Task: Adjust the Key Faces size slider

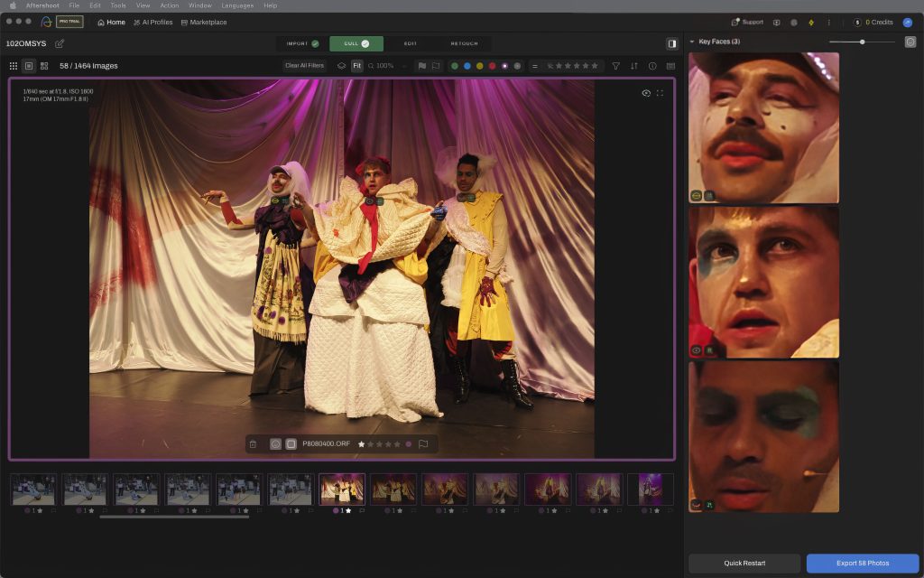Action: 862,42
